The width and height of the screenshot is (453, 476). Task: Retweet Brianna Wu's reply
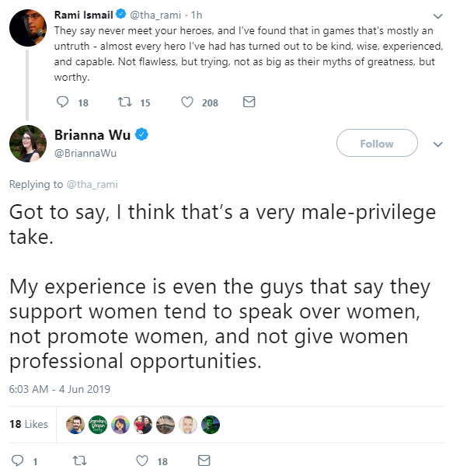(x=80, y=460)
